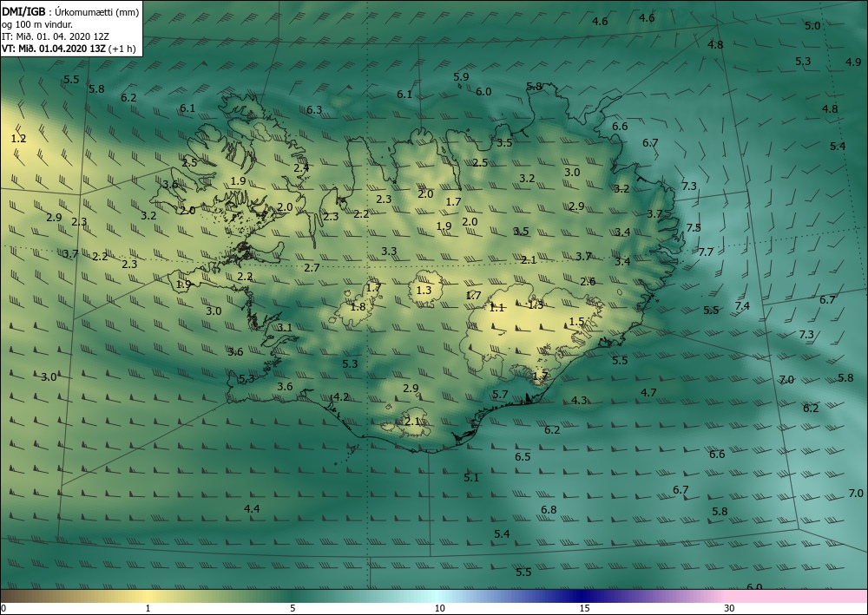Image resolution: width=868 pixels, height=615 pixels.
Task: Select the 6.8 value on the map
Action: [x=549, y=509]
